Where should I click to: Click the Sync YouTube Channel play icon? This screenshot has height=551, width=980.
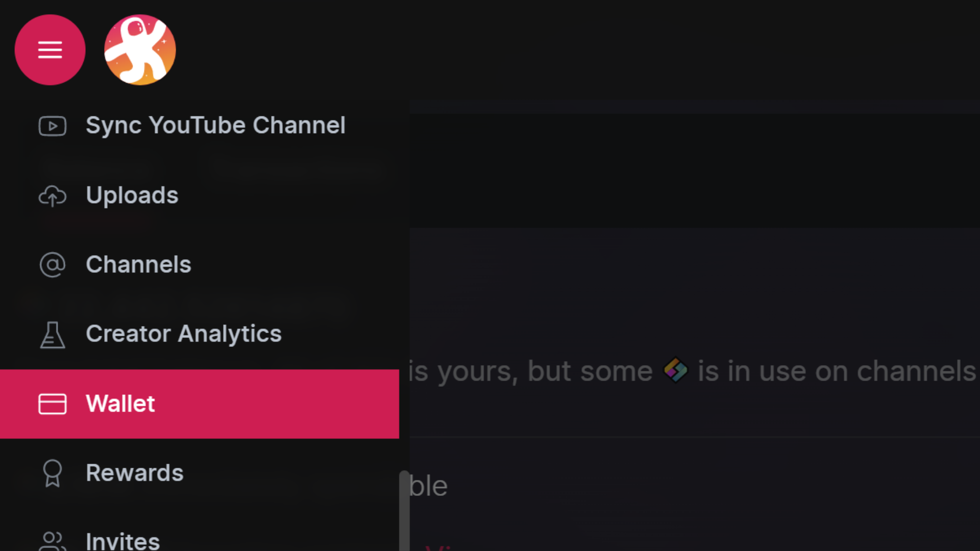(53, 126)
